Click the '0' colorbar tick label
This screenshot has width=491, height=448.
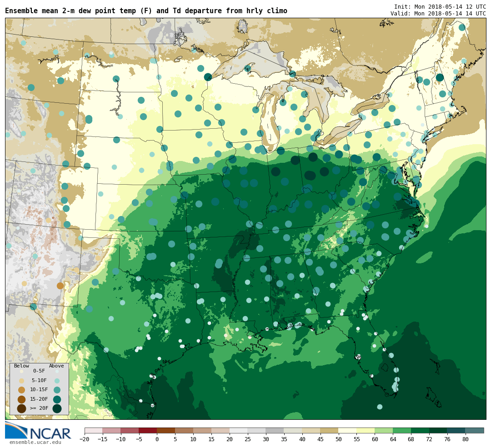[157, 439]
